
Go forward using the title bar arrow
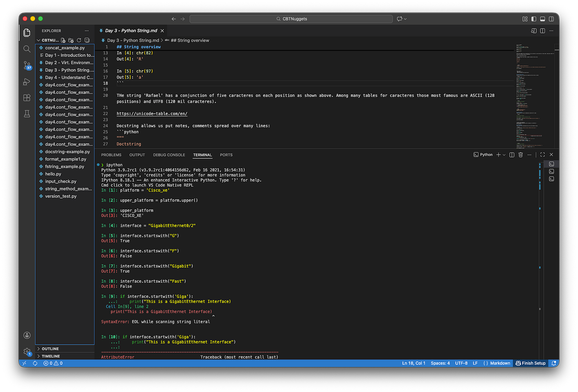tap(182, 19)
